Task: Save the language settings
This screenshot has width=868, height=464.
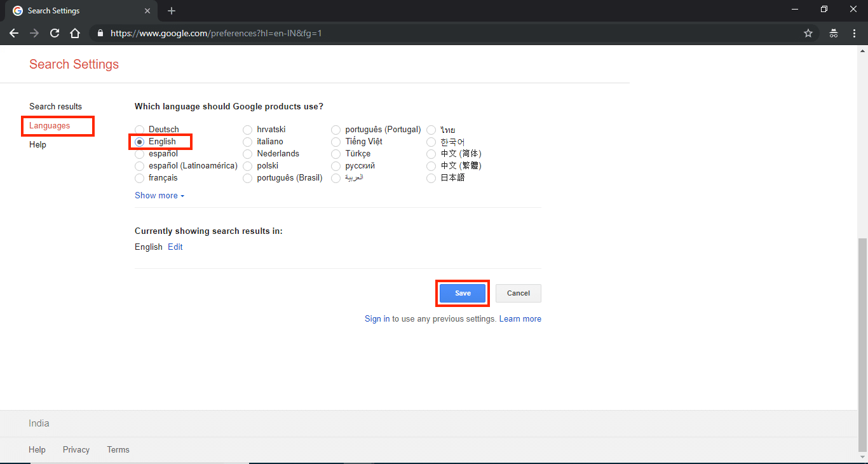Action: [463, 293]
